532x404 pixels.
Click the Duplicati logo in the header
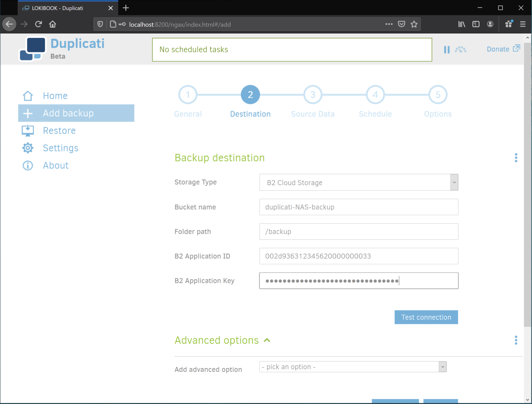(32, 48)
